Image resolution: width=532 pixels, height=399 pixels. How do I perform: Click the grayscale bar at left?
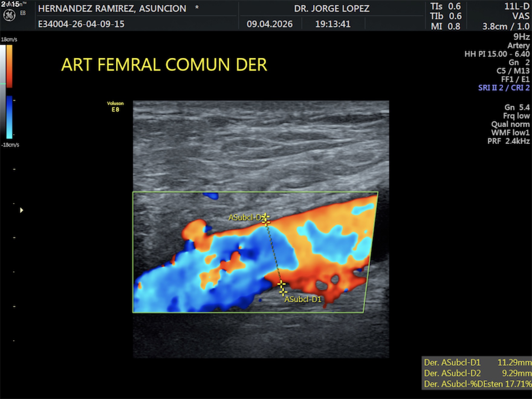pyautogui.click(x=3, y=91)
